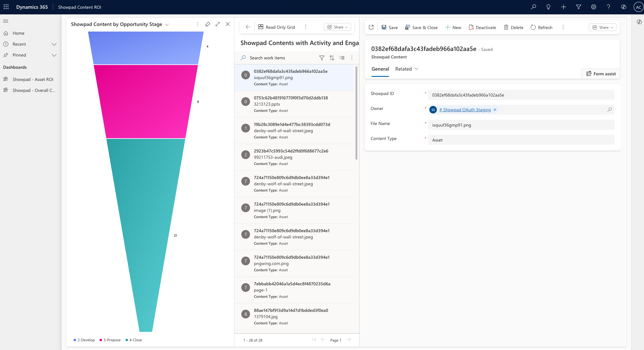This screenshot has height=350, width=644.
Task: Click the sort work items icon
Action: tap(332, 58)
